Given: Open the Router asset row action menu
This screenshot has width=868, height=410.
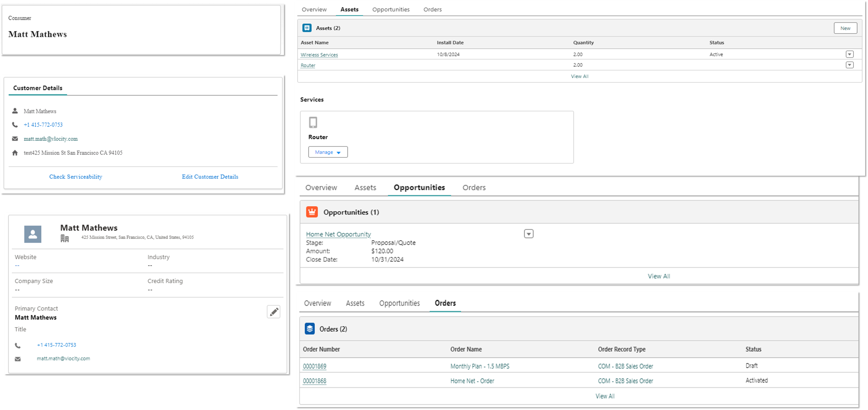Looking at the screenshot, I should pos(850,65).
